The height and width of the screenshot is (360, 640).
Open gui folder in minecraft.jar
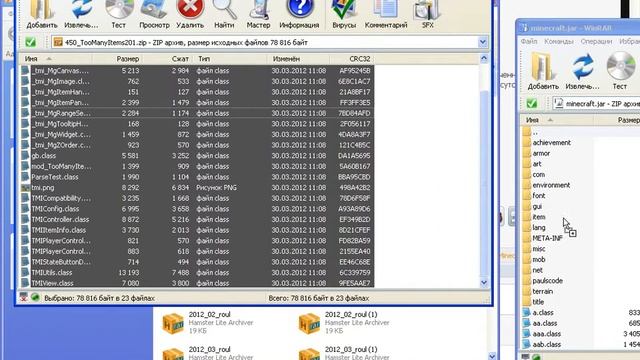[532, 206]
